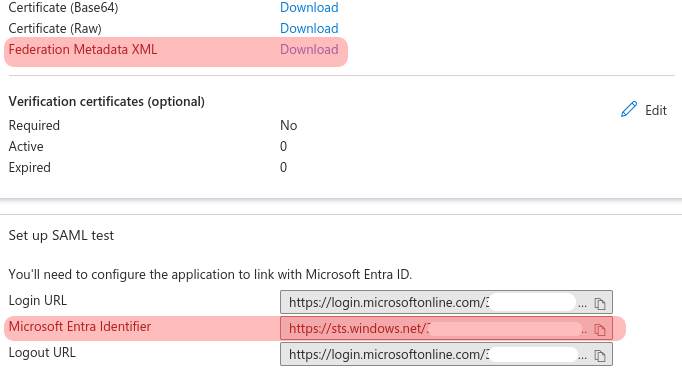Click the 'Set up SAML test' heading

coord(61,235)
